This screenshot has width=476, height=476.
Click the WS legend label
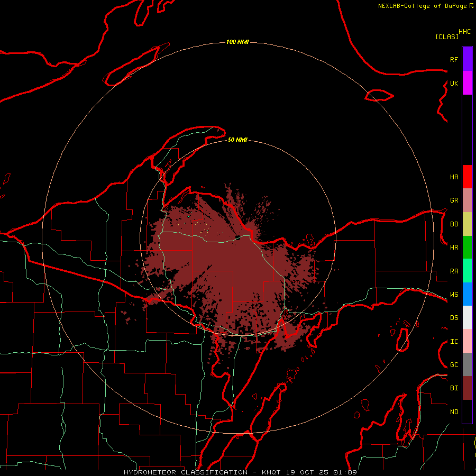[454, 295]
